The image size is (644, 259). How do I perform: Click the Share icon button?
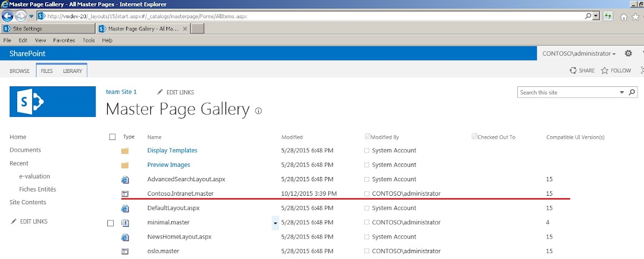tap(573, 70)
